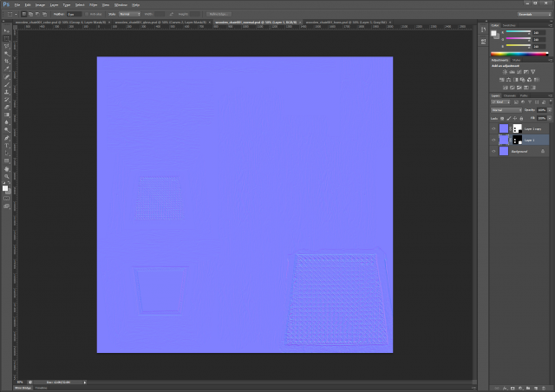Select the Crop tool
The height and width of the screenshot is (392, 555).
6,62
